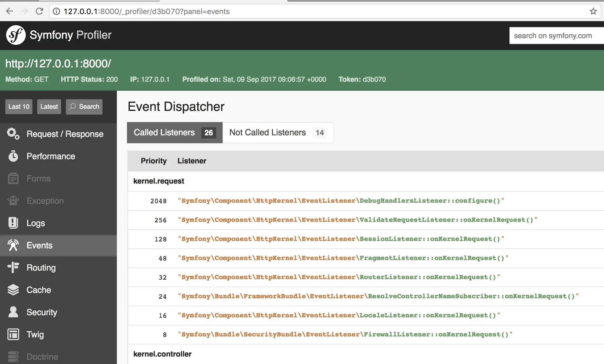Switch to Called Listeners tab
The image size is (604, 364).
[x=175, y=133]
